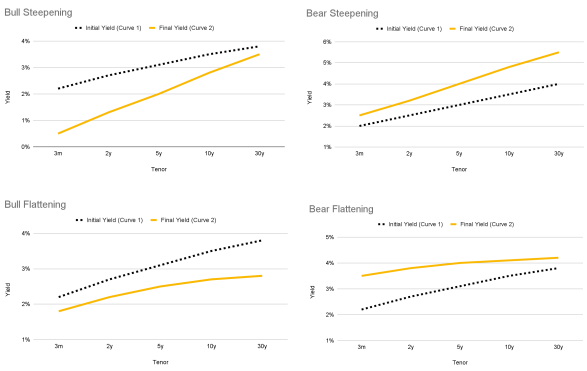The image size is (587, 371).
Task: Click Initial Yield dotted legend marker in Bull Steepening
Action: [x=78, y=28]
